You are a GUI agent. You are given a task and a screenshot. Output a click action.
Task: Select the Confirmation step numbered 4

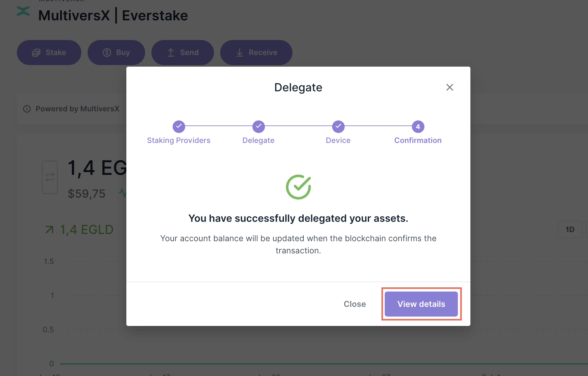[418, 127]
